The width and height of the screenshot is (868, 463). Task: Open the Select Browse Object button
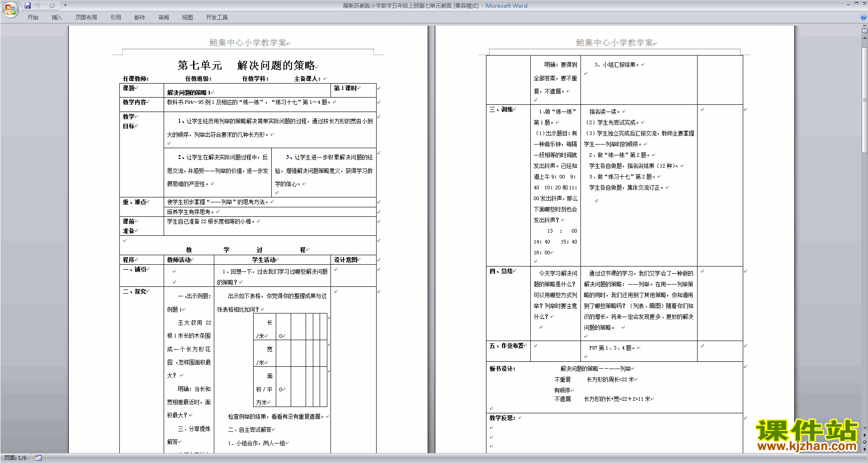click(865, 442)
